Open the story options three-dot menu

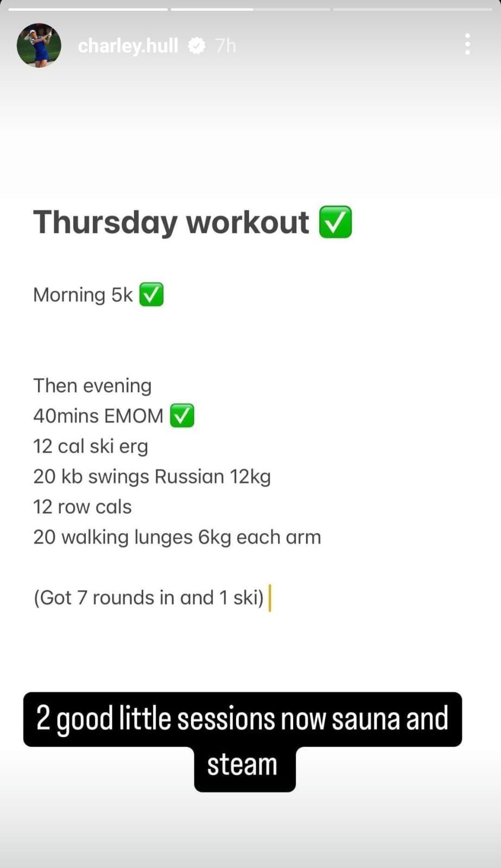point(467,45)
